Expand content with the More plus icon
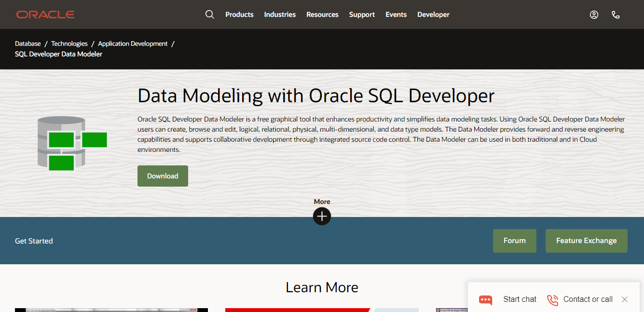 [x=322, y=216]
